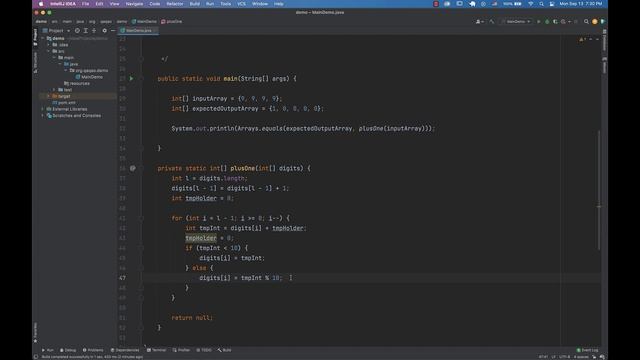Open the VCS menu
This screenshot has height=360, width=640.
(x=242, y=4)
